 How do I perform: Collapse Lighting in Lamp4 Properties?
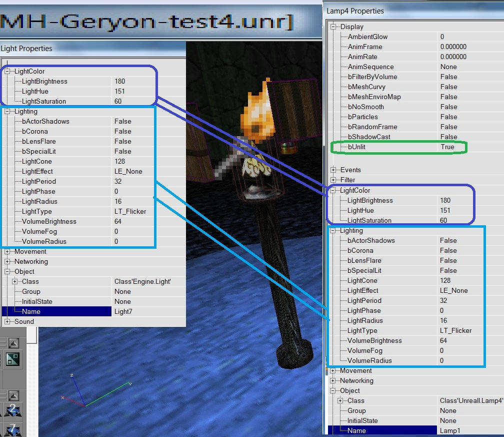(x=333, y=231)
